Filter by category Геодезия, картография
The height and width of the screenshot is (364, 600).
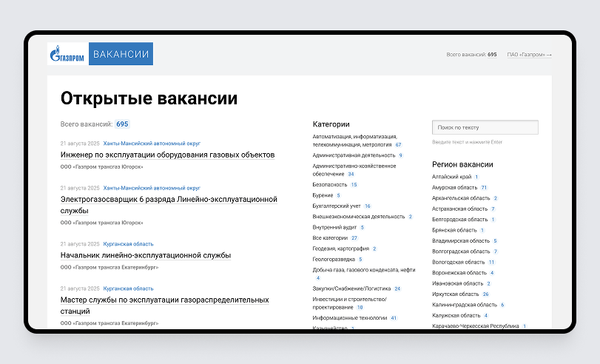340,249
